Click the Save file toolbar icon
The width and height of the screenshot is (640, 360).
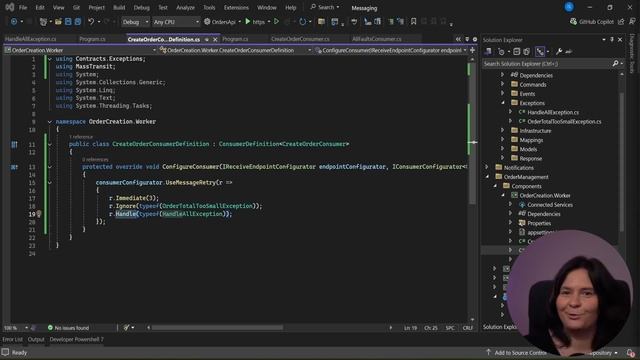coord(68,22)
